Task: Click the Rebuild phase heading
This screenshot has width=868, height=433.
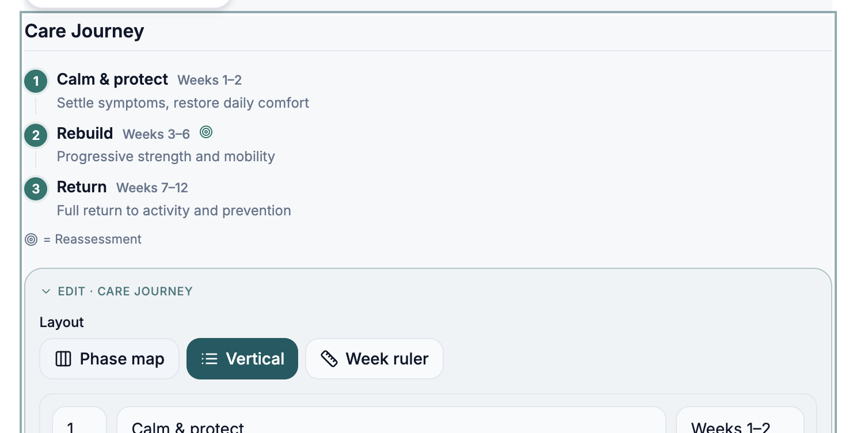Action: [85, 133]
